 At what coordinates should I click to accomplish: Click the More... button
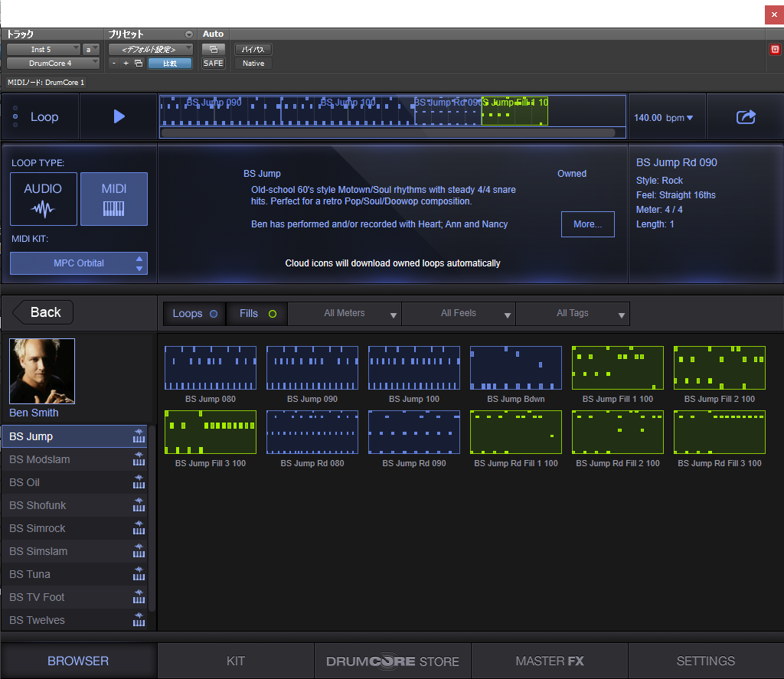tap(587, 224)
